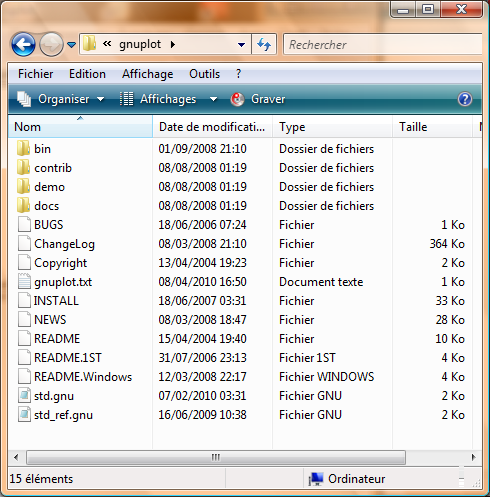Click the 364 Ko size value
Screen dimensions: 490x497
pos(447,244)
